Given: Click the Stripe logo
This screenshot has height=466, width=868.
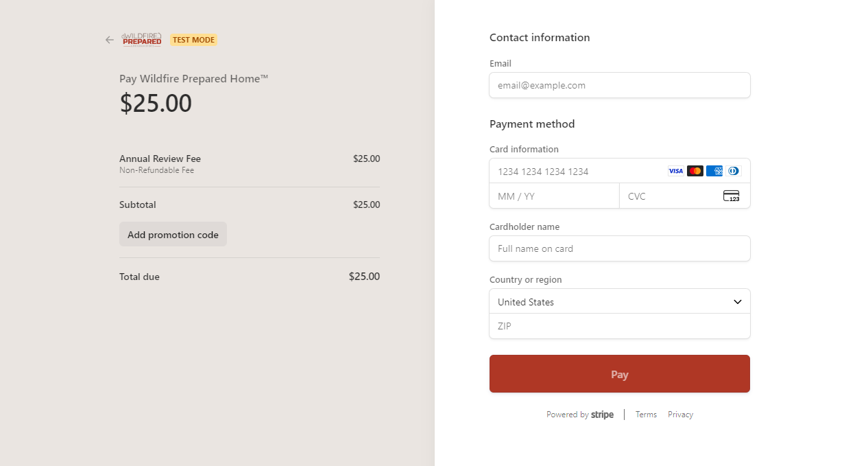Looking at the screenshot, I should pyautogui.click(x=602, y=415).
